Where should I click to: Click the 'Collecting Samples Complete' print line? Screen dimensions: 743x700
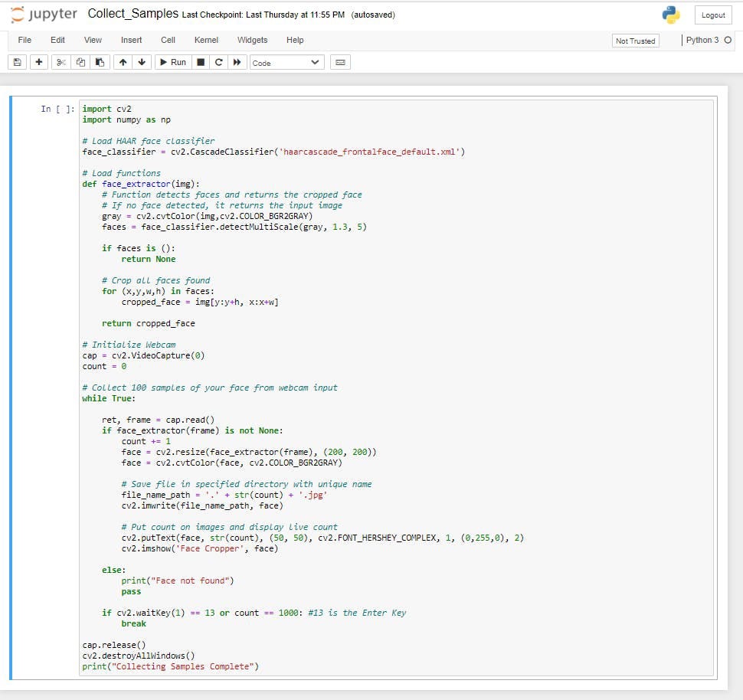[171, 667]
